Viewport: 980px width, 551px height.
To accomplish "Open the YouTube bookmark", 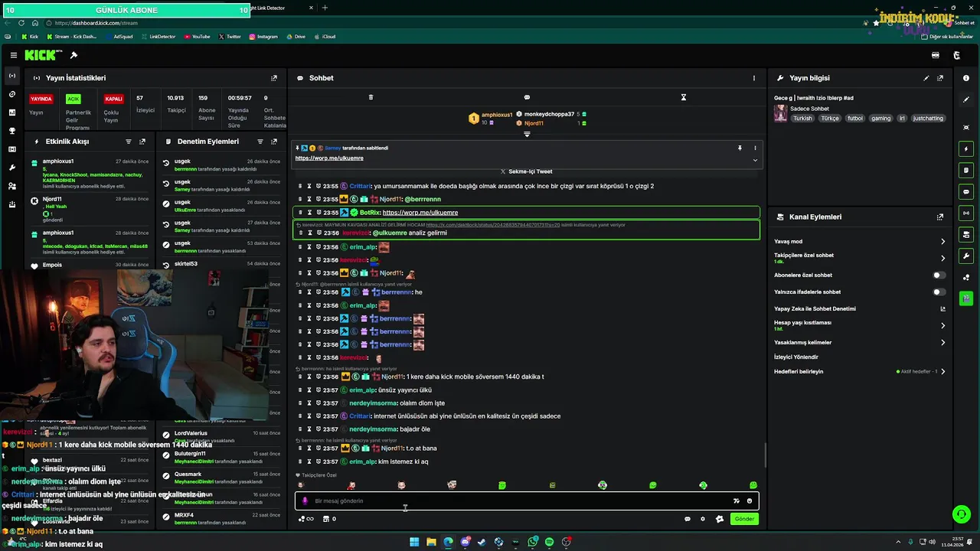I will [197, 36].
